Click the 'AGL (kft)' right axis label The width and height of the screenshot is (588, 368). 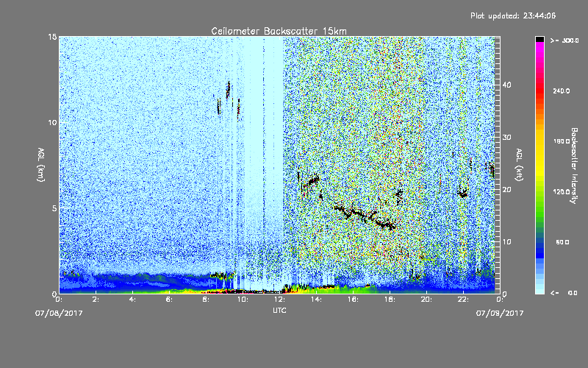tap(520, 165)
